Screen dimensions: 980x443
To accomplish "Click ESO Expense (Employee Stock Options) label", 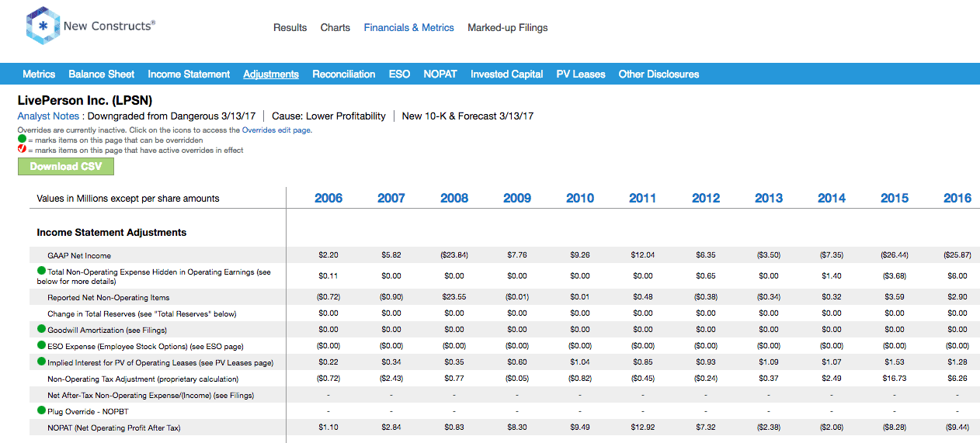I will [145, 347].
